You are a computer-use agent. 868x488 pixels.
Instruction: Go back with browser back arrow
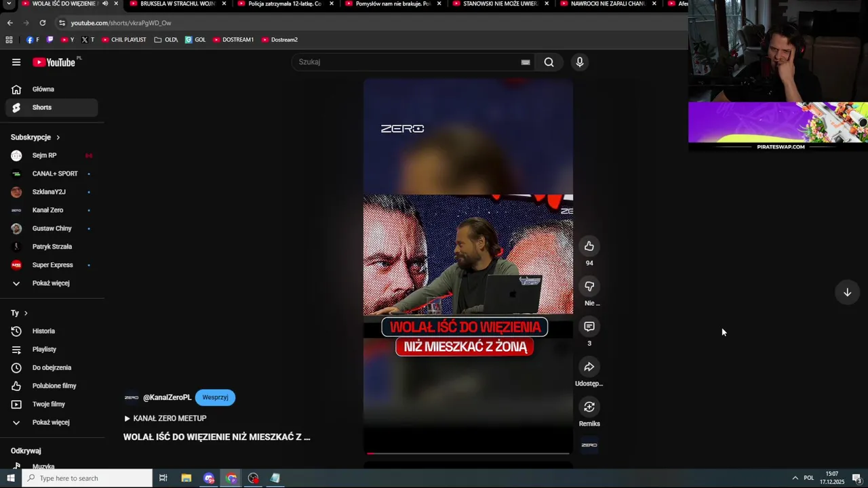pos(9,23)
